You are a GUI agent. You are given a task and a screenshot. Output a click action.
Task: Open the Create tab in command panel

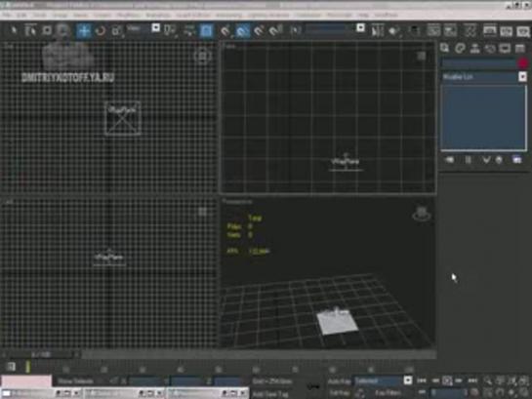coord(444,48)
